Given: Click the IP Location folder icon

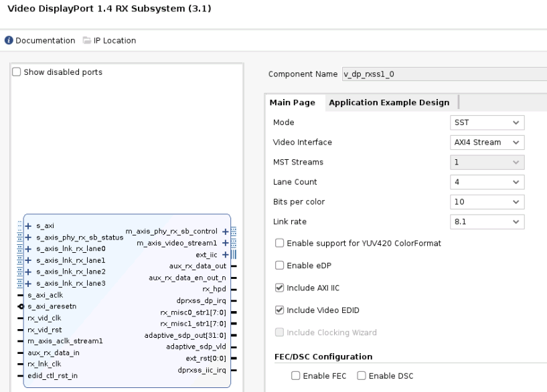Looking at the screenshot, I should click(87, 40).
